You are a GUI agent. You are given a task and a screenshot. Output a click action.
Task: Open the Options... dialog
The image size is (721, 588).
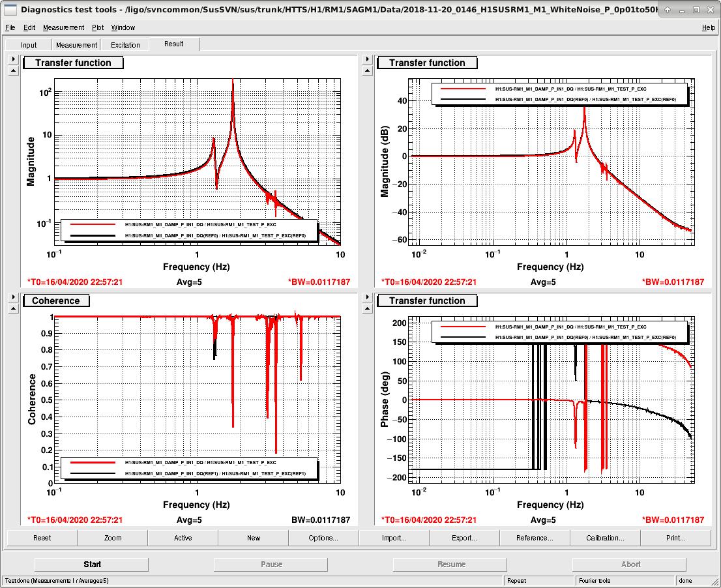click(323, 538)
